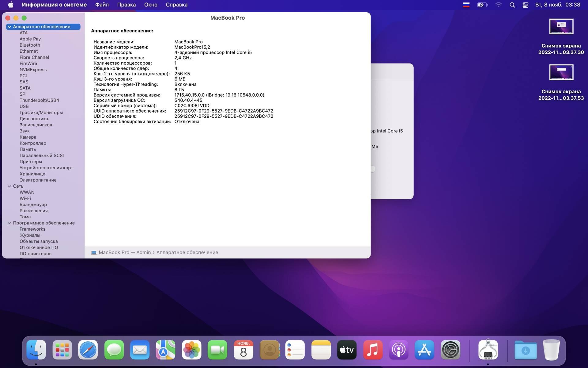The image size is (588, 368).
Task: Select Графика/Мониторы in the sidebar
Action: pyautogui.click(x=41, y=113)
